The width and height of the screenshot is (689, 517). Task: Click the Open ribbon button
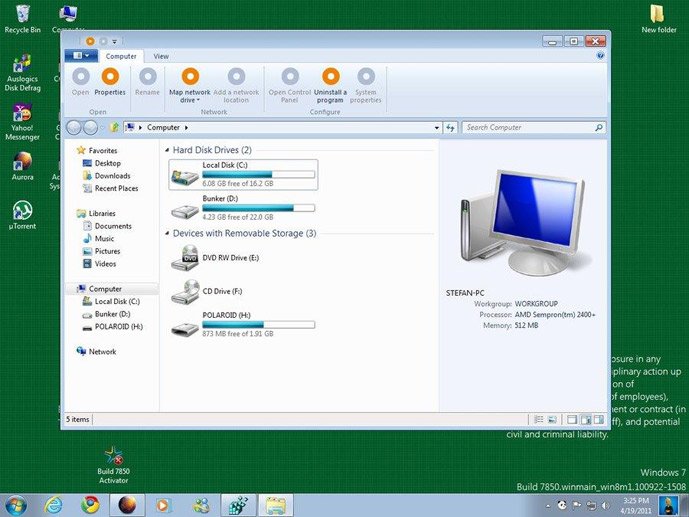pos(81,82)
